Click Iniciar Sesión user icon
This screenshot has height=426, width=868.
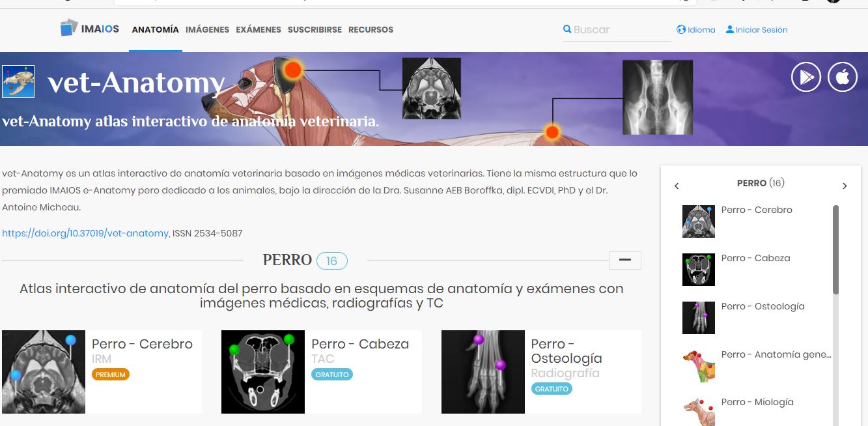pos(730,29)
